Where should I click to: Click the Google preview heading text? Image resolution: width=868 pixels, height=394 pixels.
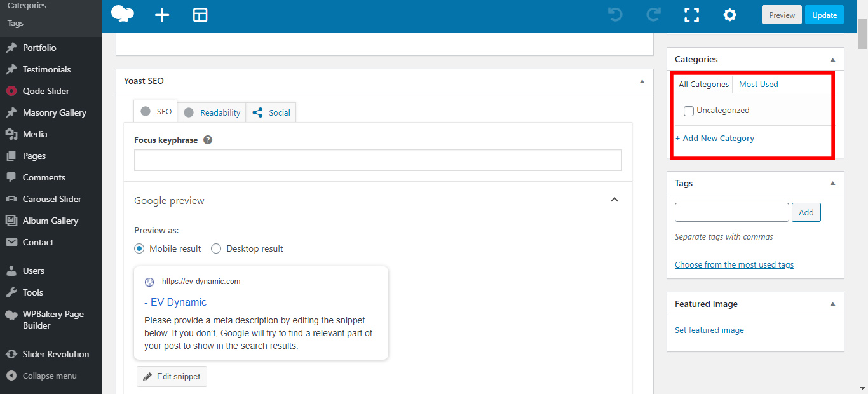tap(169, 200)
